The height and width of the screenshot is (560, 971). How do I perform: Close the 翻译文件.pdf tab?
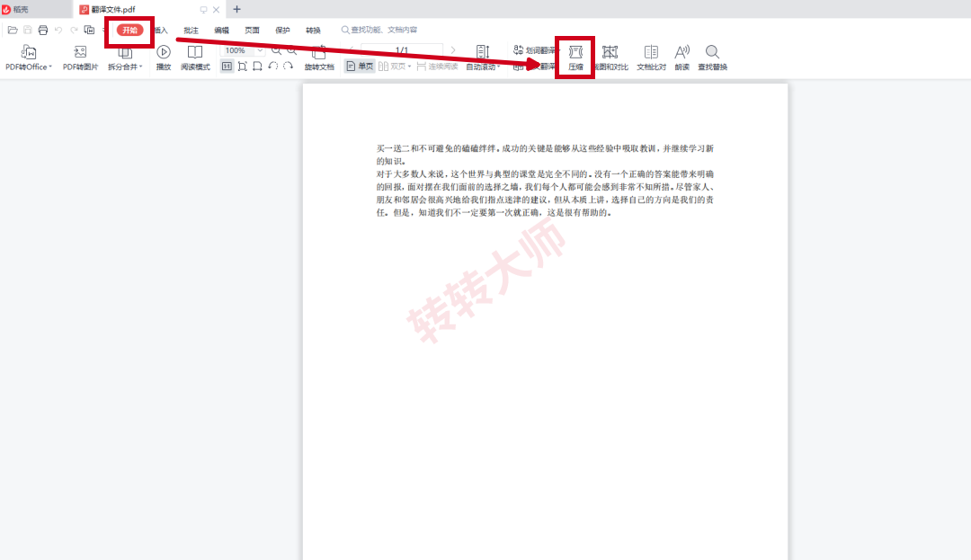(216, 9)
